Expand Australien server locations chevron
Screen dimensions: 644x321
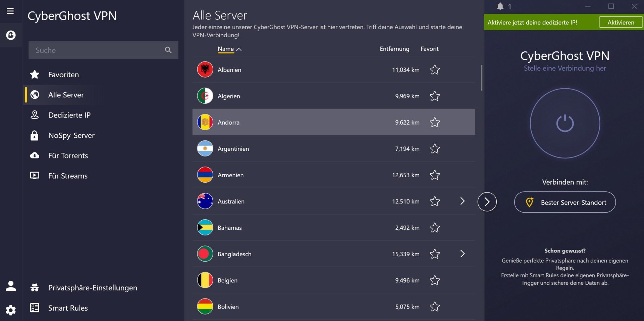[x=463, y=201]
